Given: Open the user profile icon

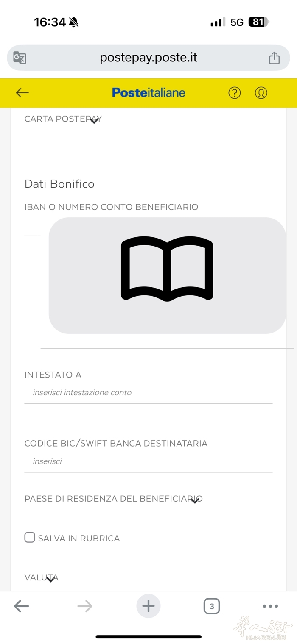Looking at the screenshot, I should tap(261, 93).
